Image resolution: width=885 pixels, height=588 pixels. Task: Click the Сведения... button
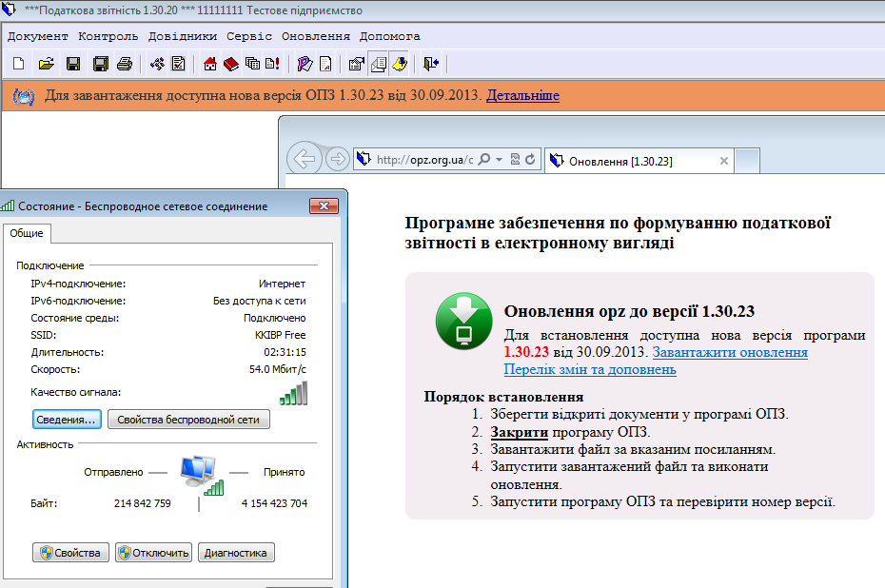66,420
